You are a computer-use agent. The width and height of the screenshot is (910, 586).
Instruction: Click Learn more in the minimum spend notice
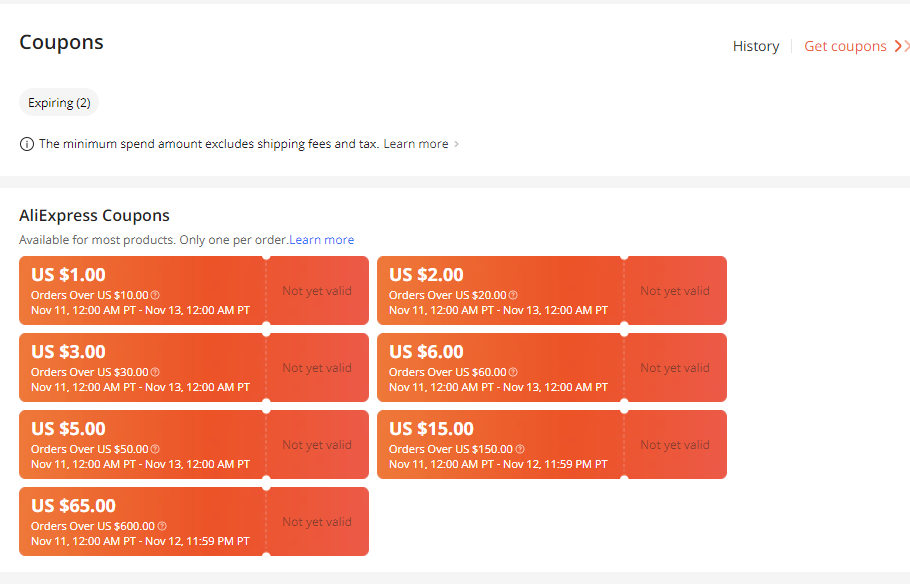(416, 144)
